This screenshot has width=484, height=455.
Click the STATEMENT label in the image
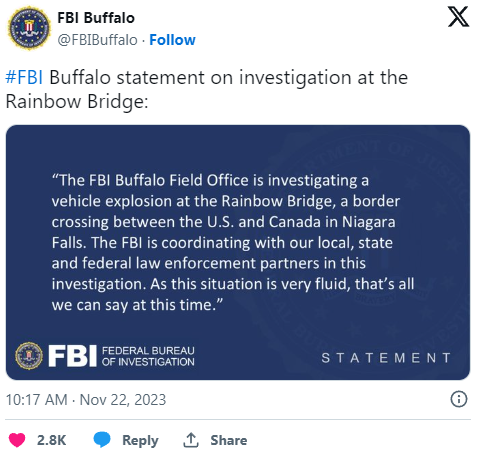point(386,358)
